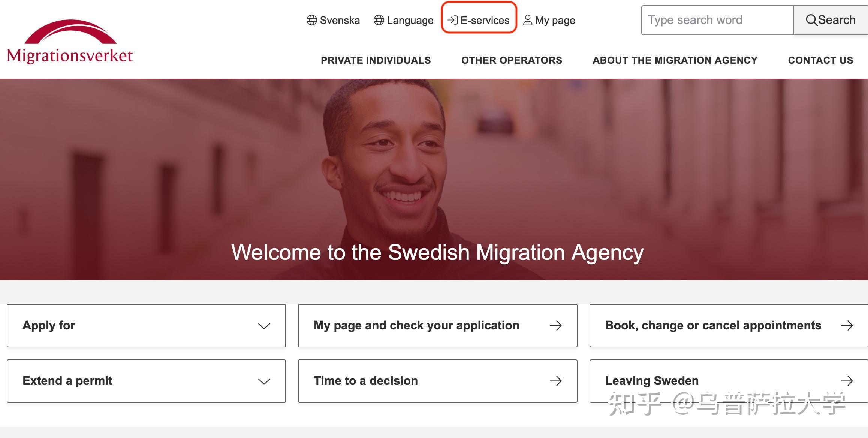Open the Language link
Viewport: 868px width, 438px height.
coord(404,20)
